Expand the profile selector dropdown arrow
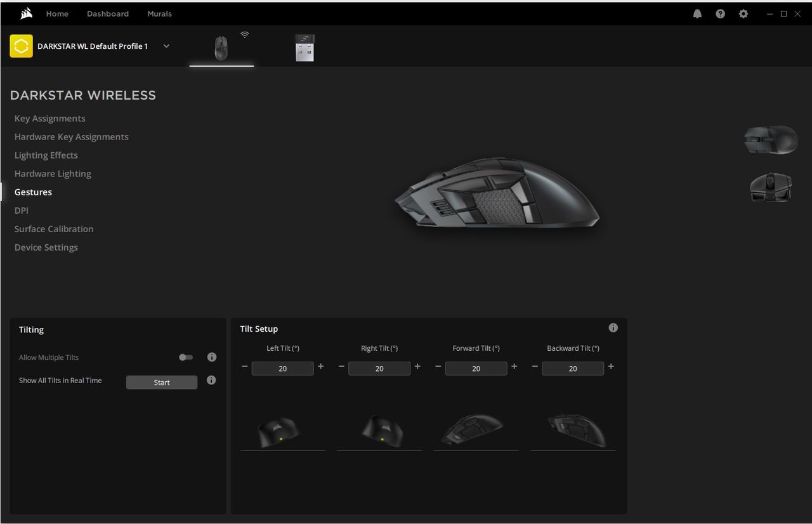 pyautogui.click(x=166, y=46)
